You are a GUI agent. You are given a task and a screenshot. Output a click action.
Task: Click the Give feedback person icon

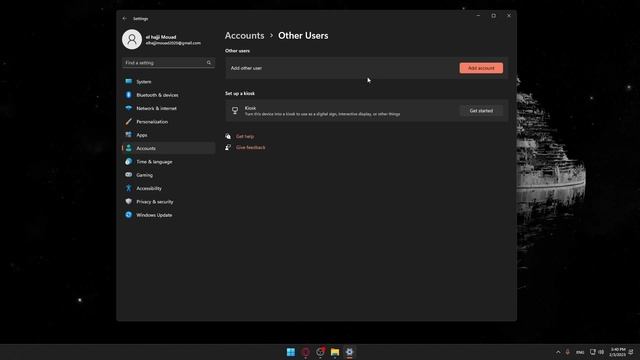coord(228,147)
